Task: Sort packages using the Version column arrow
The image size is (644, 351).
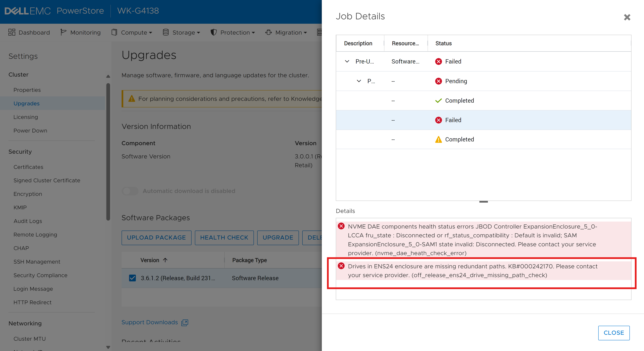Action: point(165,260)
